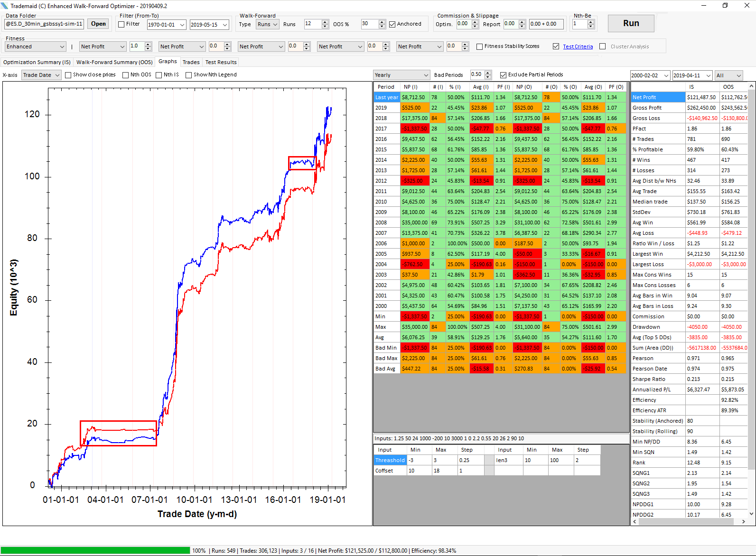Open the Enhanced fitness dropdown
The width and height of the screenshot is (756, 556).
point(35,46)
